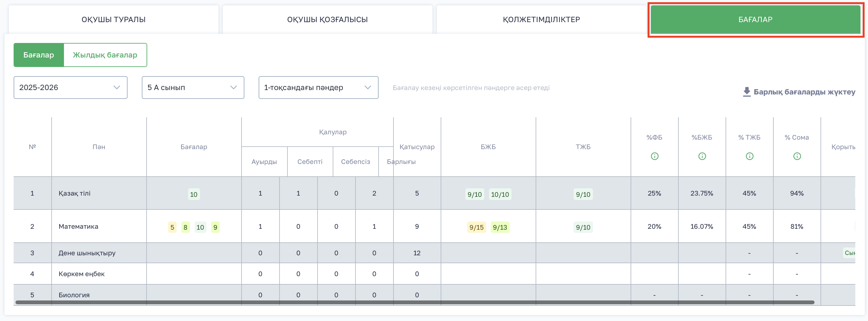868x321 pixels.
Task: Click the 10/10 БЖБ score for Қазақ тілі
Action: 500,195
